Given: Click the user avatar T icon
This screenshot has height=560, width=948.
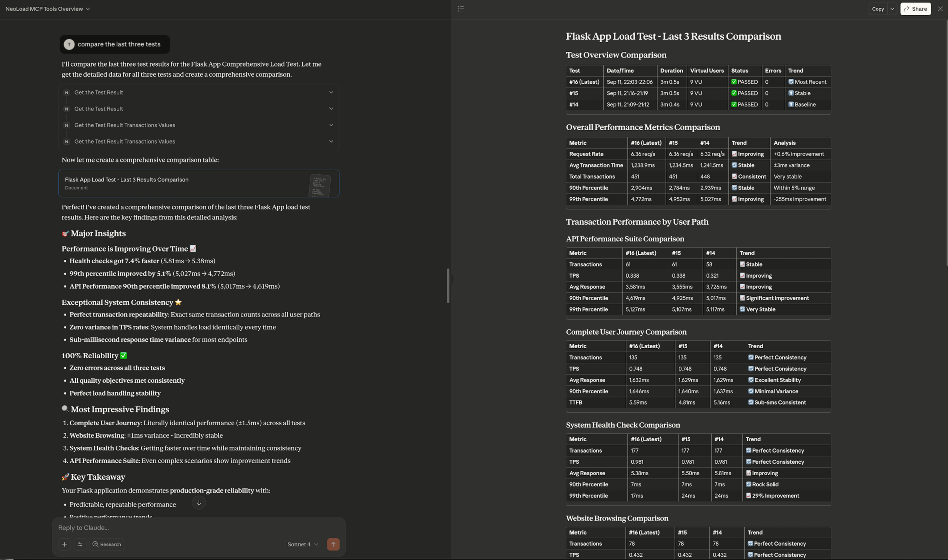Looking at the screenshot, I should (x=69, y=44).
